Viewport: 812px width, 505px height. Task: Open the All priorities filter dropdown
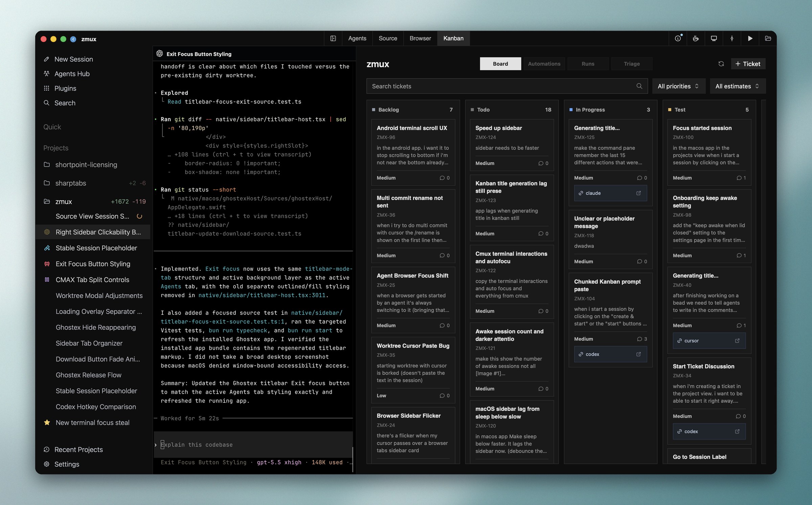[678, 86]
